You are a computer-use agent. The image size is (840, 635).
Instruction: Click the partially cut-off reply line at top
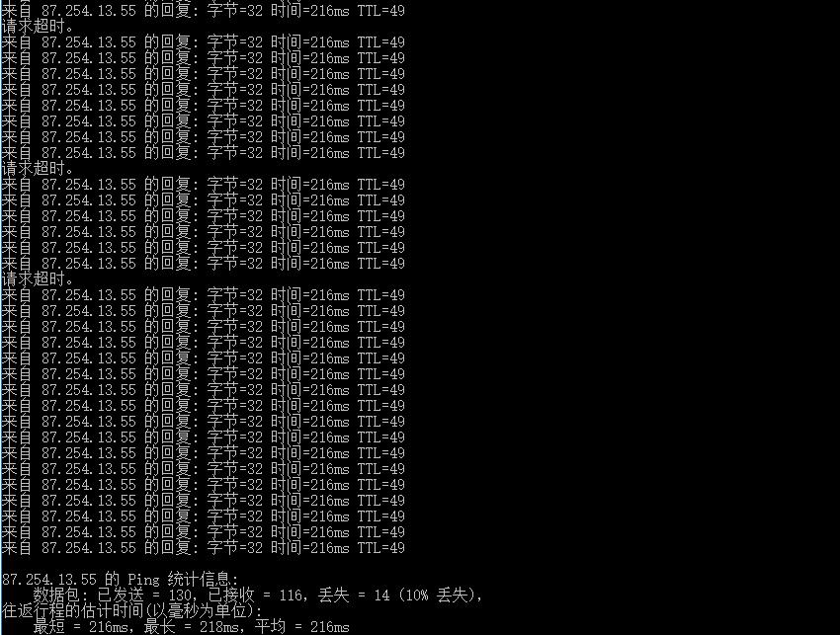pyautogui.click(x=203, y=10)
